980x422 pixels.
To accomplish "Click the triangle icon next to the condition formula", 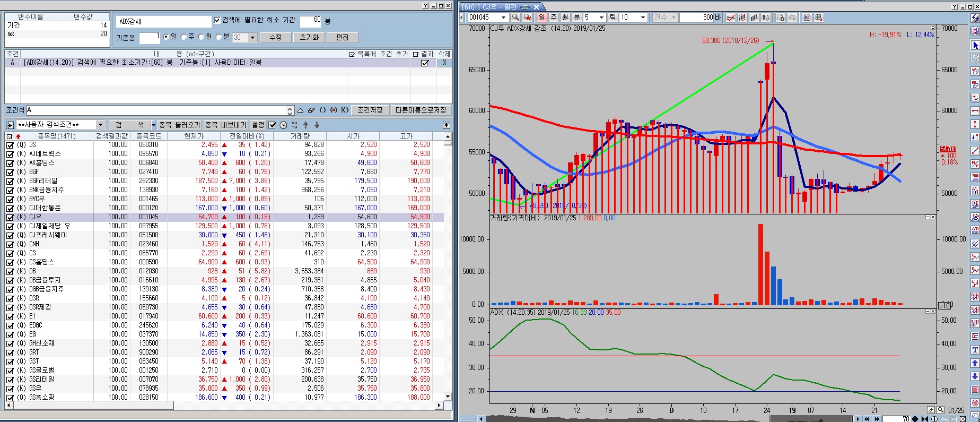I will [300, 110].
